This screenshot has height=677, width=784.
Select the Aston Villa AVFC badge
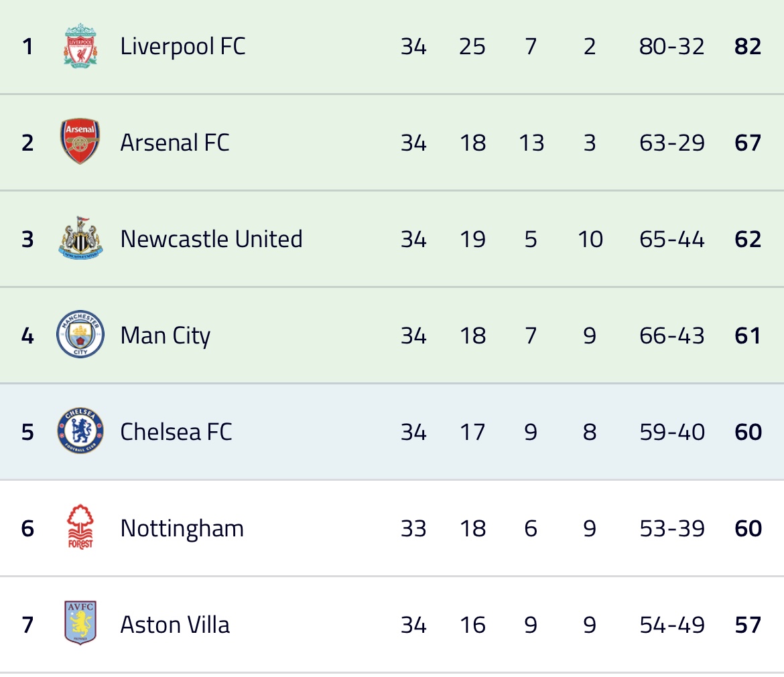point(80,623)
